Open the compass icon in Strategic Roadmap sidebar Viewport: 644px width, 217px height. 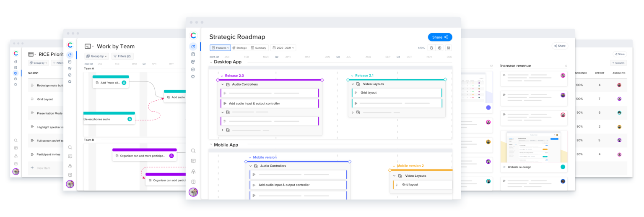pos(193,69)
